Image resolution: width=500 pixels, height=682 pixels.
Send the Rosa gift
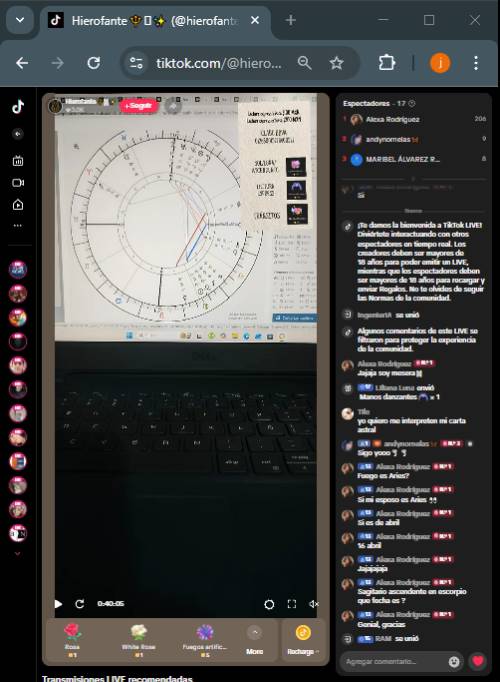(73, 640)
